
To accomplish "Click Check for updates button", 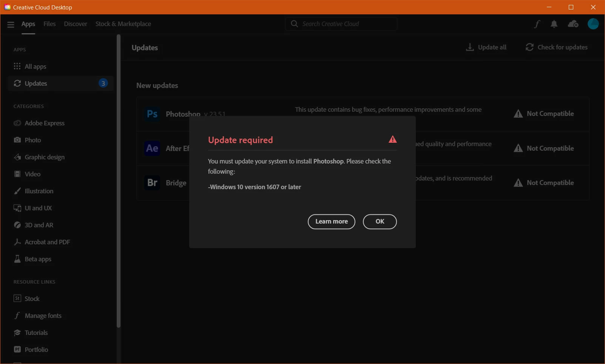I will [557, 47].
